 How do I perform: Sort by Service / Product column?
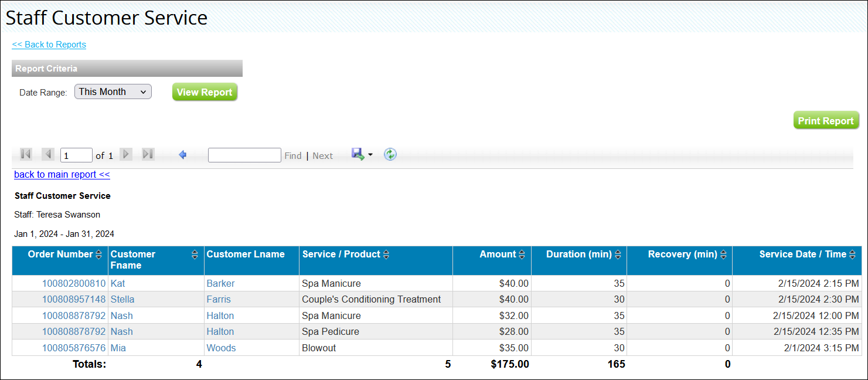click(386, 255)
